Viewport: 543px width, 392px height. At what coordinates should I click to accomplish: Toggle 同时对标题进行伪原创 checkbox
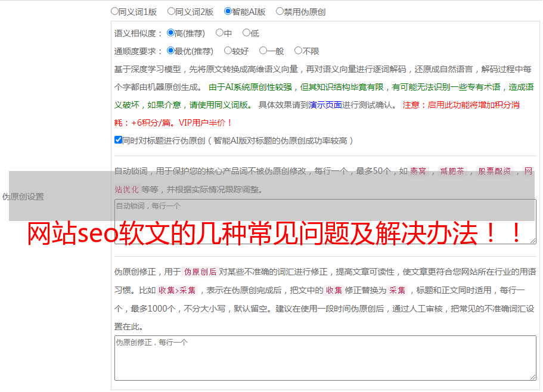click(x=118, y=140)
